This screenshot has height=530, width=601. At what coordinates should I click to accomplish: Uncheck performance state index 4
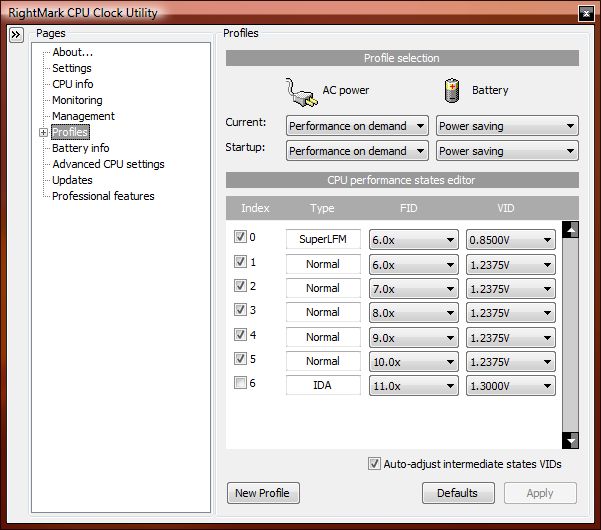click(x=240, y=335)
